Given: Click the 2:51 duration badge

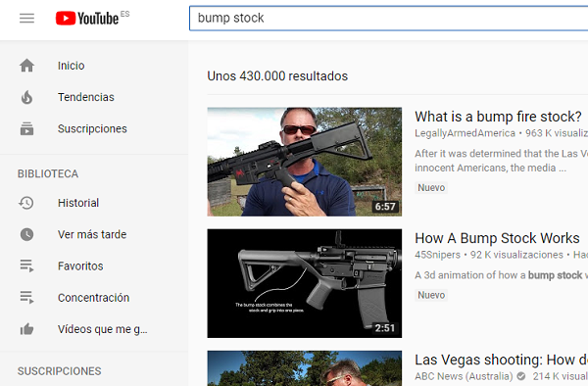Looking at the screenshot, I should [385, 328].
